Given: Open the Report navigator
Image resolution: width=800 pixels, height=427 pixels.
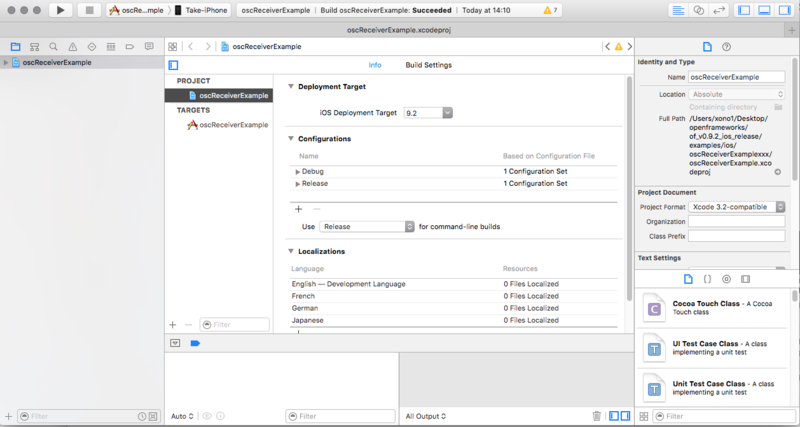Looking at the screenshot, I should coord(149,47).
